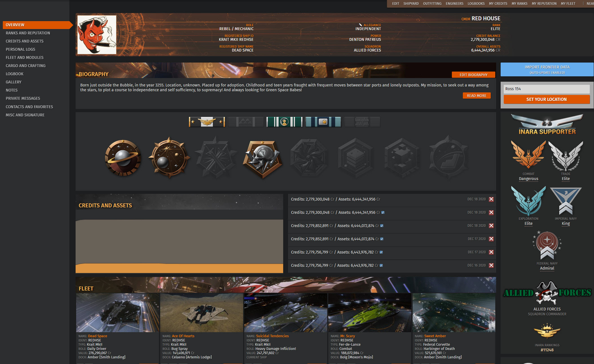Click the greyed-out cube hexagon medal

tap(402, 157)
